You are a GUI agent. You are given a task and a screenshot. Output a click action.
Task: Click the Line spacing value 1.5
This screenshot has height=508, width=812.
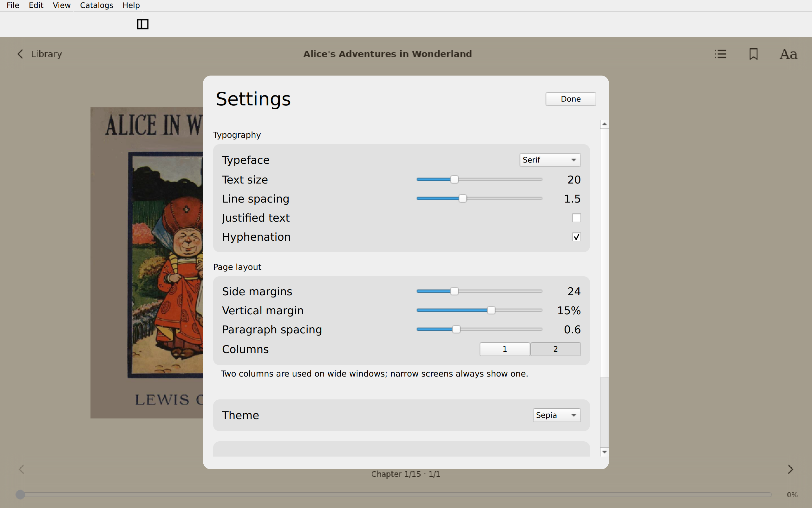pos(572,199)
